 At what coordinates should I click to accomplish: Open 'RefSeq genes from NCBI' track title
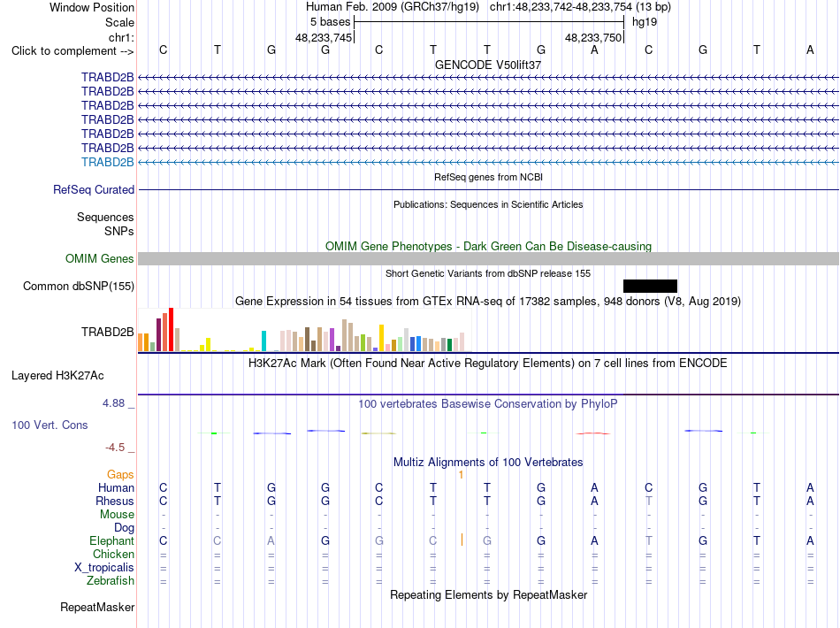pos(489,177)
